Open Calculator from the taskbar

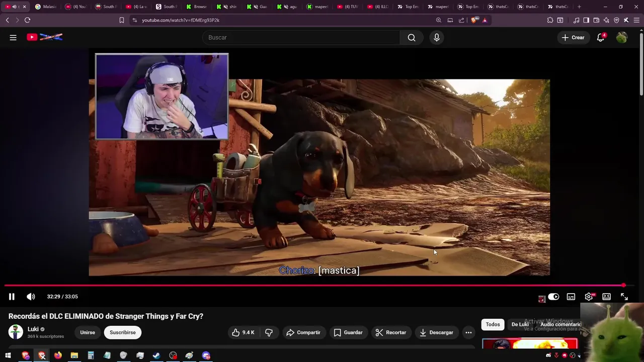(91, 355)
